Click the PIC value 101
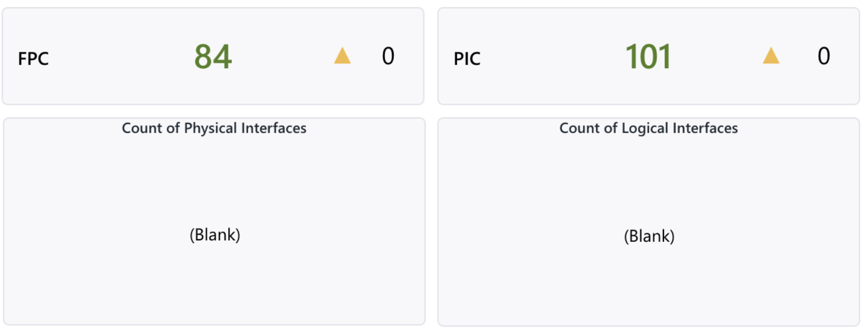The width and height of the screenshot is (868, 335). (x=648, y=57)
